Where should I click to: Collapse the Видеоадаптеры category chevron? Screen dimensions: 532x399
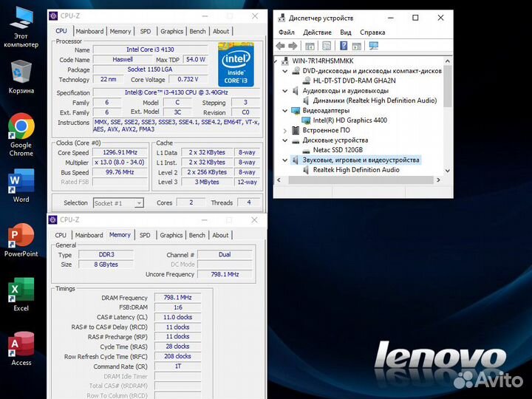pos(285,111)
